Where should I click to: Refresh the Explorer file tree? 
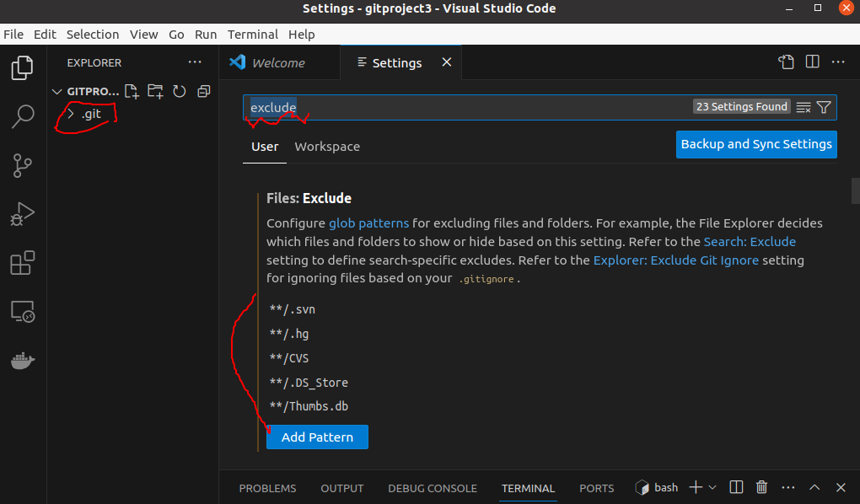[x=180, y=91]
